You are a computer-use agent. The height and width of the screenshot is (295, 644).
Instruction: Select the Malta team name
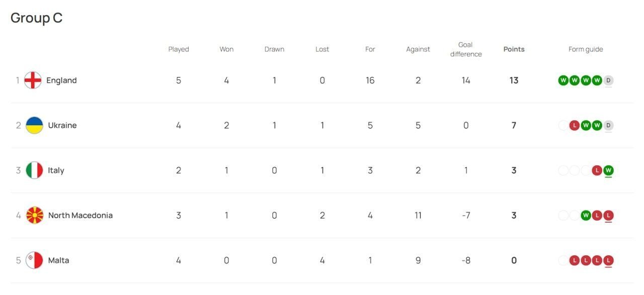tap(59, 260)
